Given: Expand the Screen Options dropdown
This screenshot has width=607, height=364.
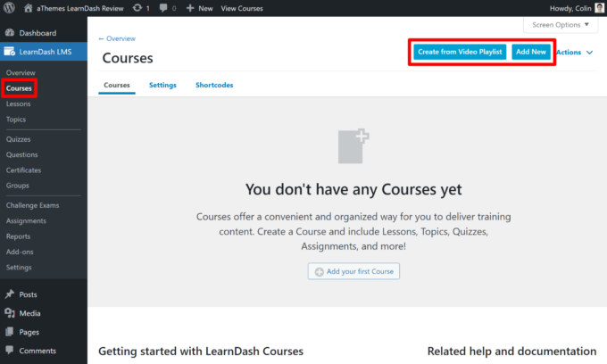Looking at the screenshot, I should [561, 25].
